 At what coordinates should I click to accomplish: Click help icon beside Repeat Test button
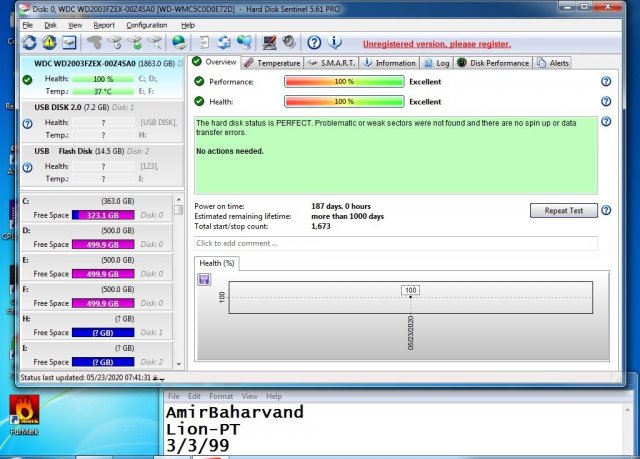pyautogui.click(x=605, y=211)
